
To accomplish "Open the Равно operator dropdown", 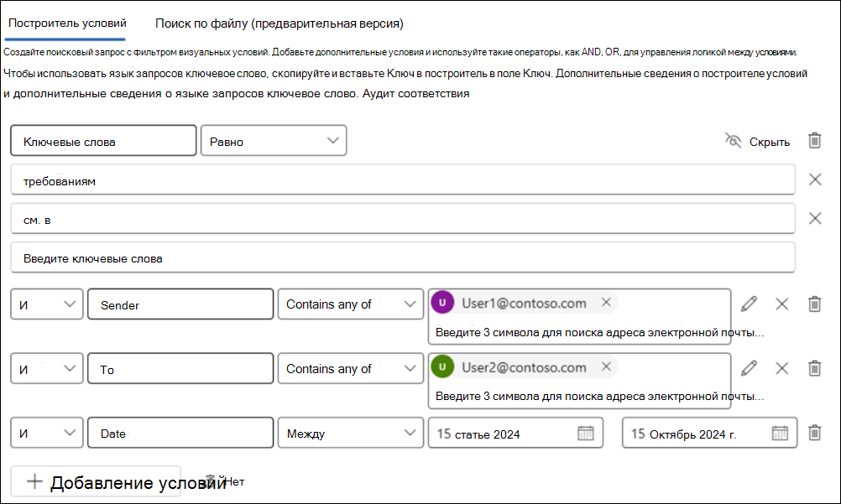I will coord(274,141).
